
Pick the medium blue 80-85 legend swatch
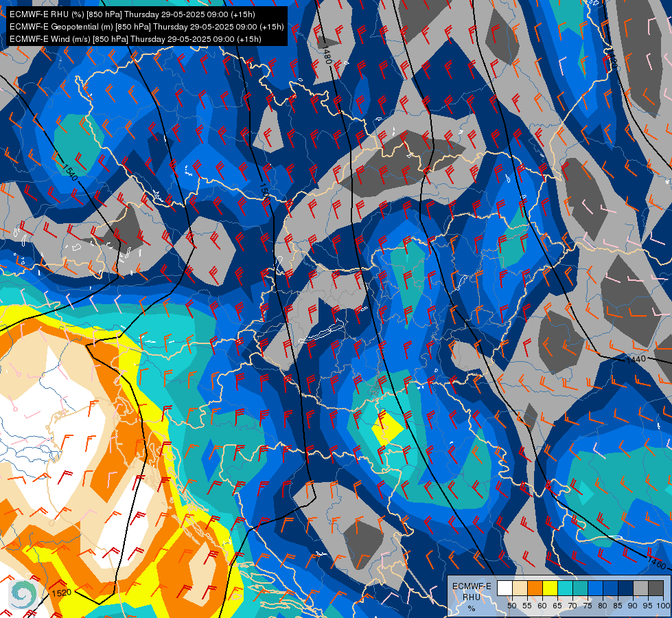tap(611, 588)
